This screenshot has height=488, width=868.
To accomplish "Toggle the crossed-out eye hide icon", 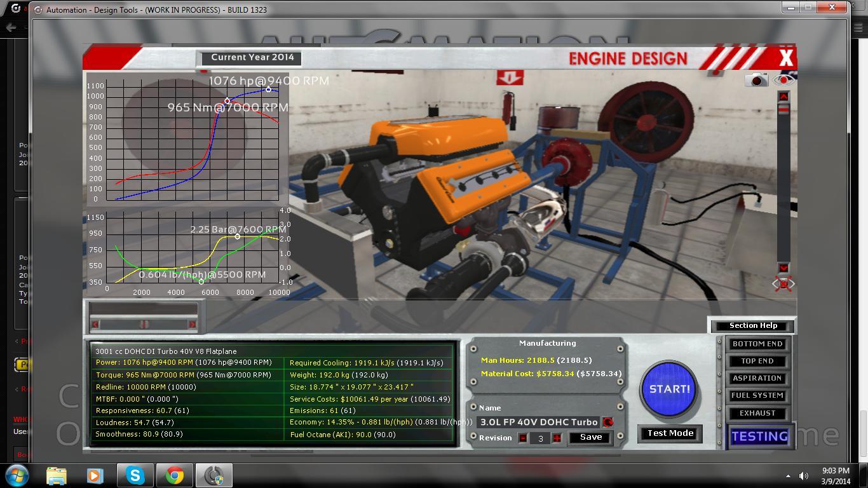I will pos(783,284).
